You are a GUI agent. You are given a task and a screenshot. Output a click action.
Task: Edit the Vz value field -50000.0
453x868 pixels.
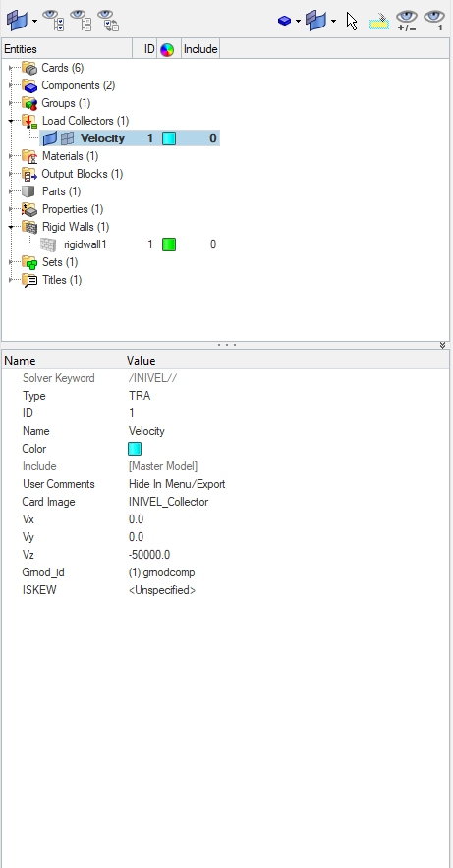click(x=149, y=555)
